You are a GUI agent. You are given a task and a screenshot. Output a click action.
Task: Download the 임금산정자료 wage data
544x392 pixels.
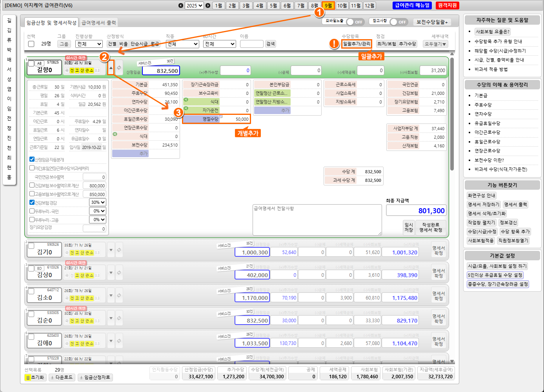click(x=95, y=377)
